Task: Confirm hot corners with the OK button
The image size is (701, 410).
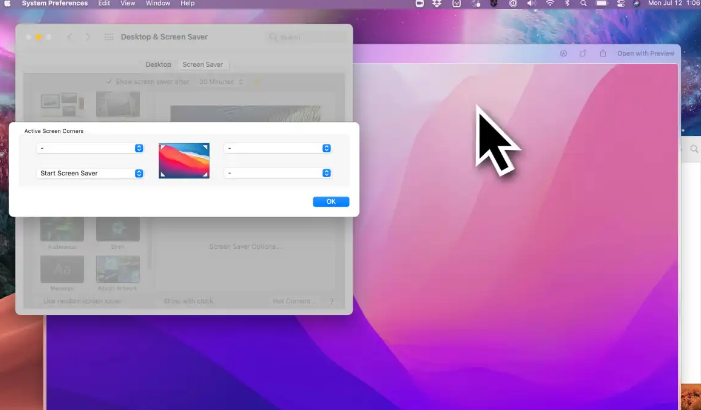Action: pos(331,202)
